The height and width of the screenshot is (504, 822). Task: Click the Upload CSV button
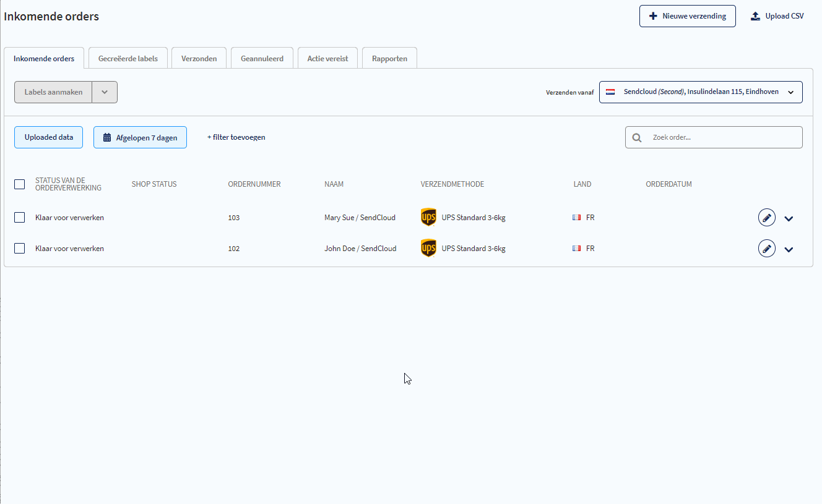pyautogui.click(x=777, y=16)
